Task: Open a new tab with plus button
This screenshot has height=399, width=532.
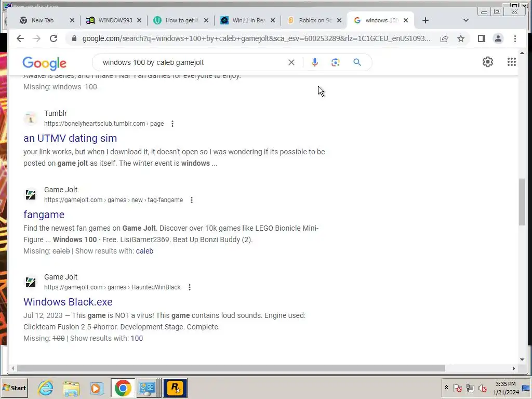Action: [x=425, y=20]
